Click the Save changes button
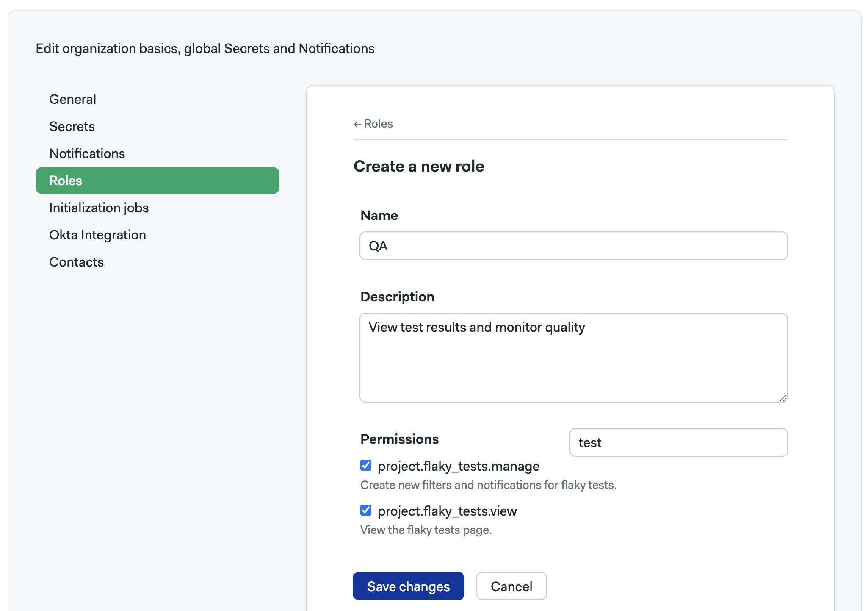This screenshot has height=611, width=868. pyautogui.click(x=408, y=586)
